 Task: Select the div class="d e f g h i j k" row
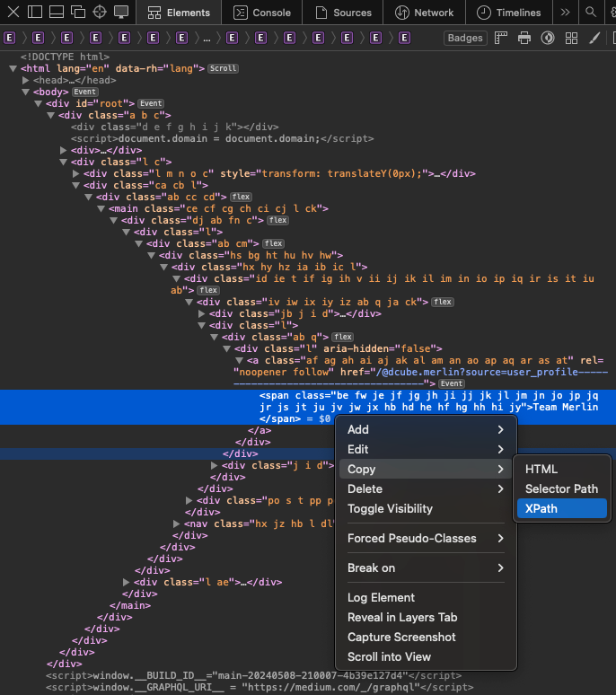[174, 127]
